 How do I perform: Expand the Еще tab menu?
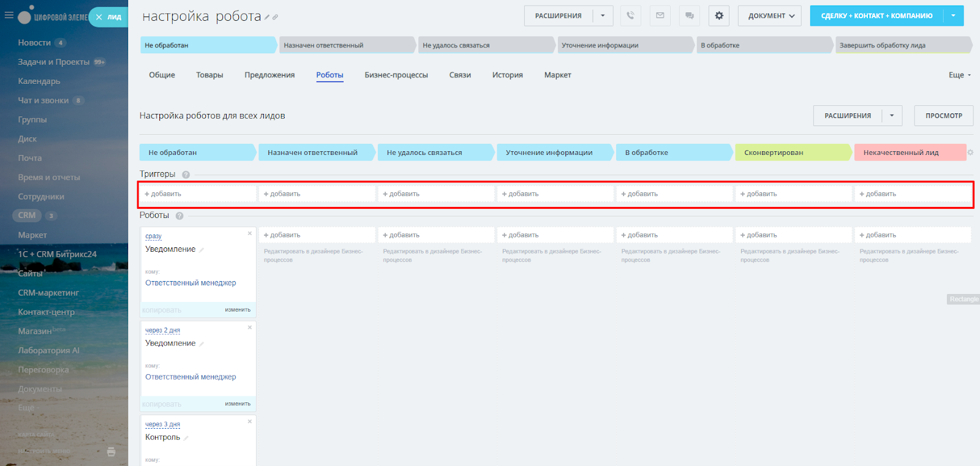[959, 75]
